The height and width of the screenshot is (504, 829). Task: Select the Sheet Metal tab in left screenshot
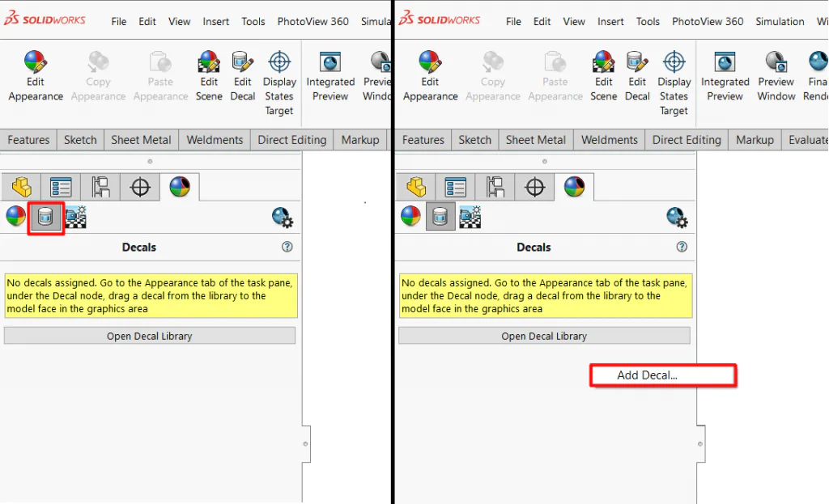[141, 140]
